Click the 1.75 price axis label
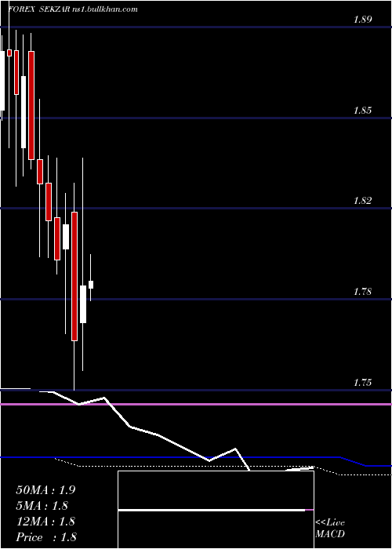 pos(362,383)
